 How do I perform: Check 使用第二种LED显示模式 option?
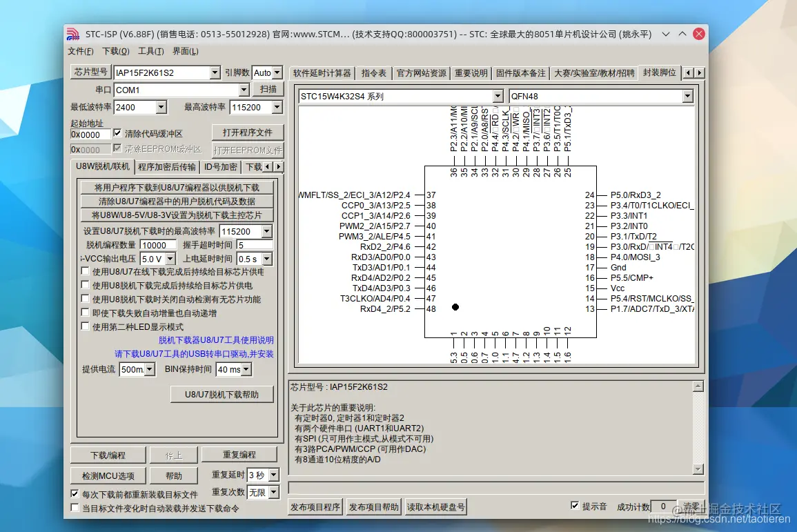[86, 326]
